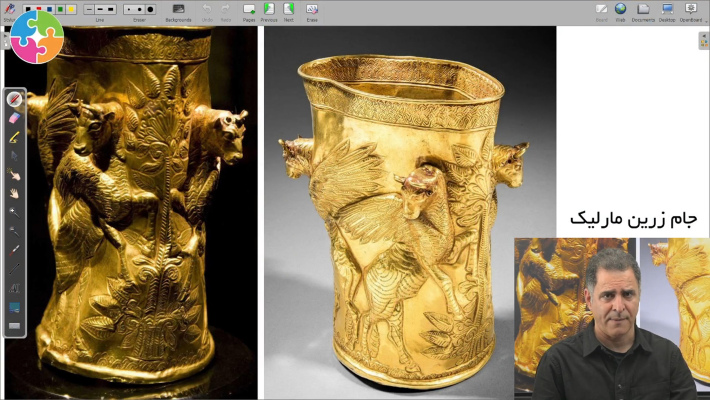Select the large eraser size
Viewport: 710px width, 400px height.
click(150, 9)
